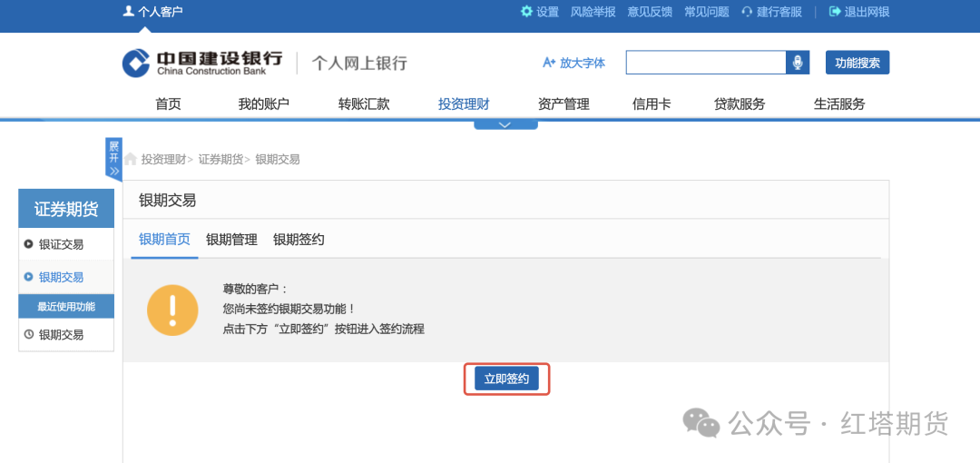Open the 建行客服 link
980x463 pixels.
click(x=779, y=11)
